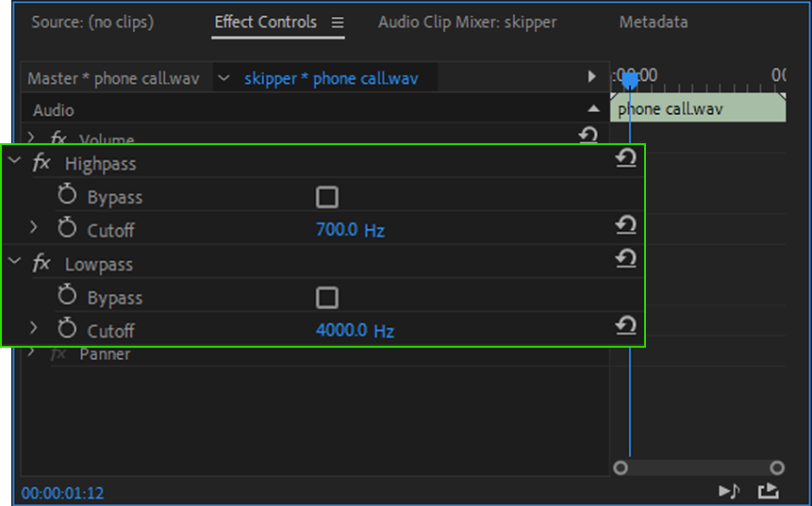Collapse the Highpass effect section
The height and width of the screenshot is (506, 812).
pyautogui.click(x=14, y=162)
